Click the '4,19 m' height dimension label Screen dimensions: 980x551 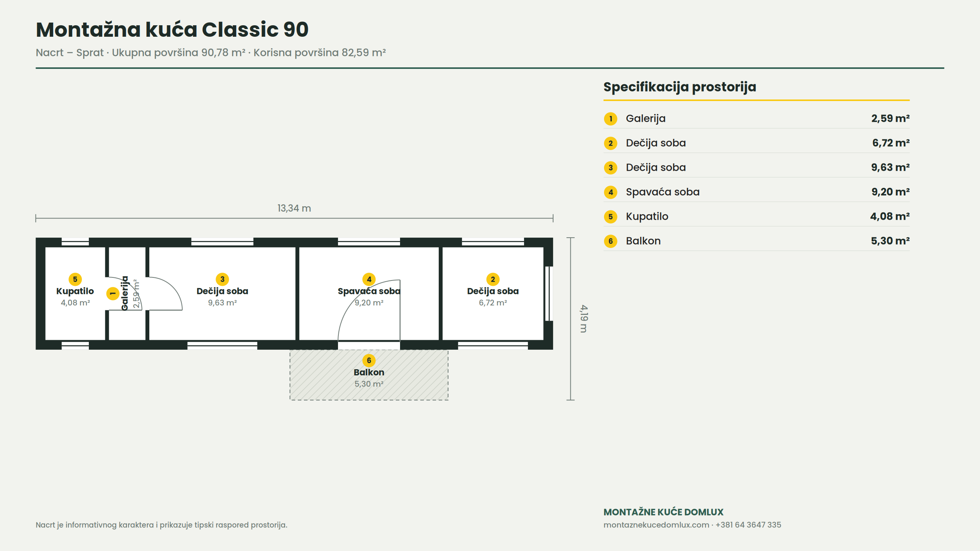(x=583, y=319)
